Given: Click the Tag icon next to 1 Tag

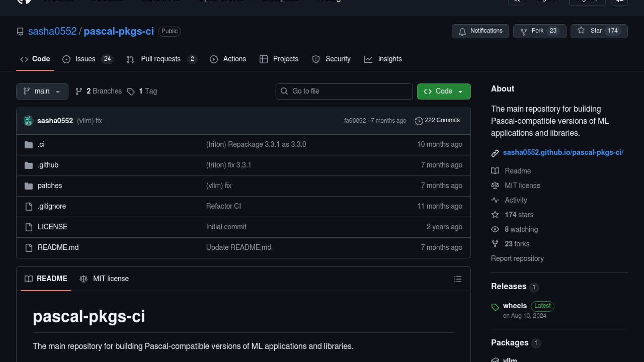Looking at the screenshot, I should [131, 92].
